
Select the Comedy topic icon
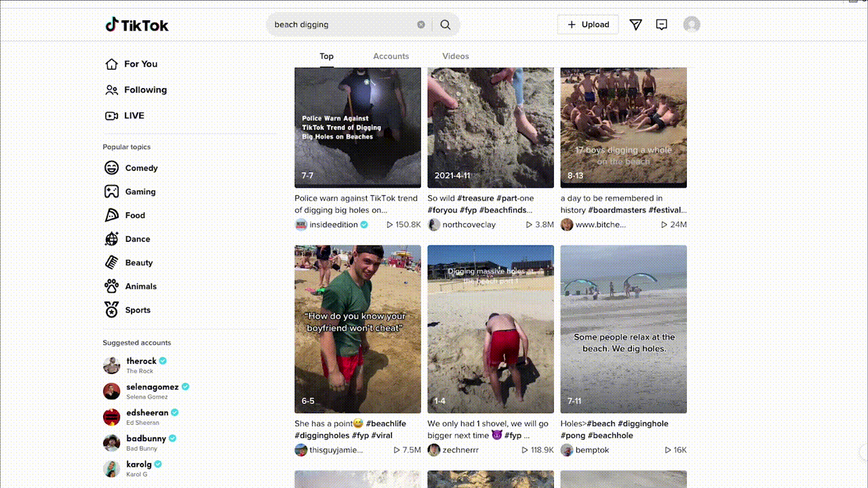(x=111, y=167)
